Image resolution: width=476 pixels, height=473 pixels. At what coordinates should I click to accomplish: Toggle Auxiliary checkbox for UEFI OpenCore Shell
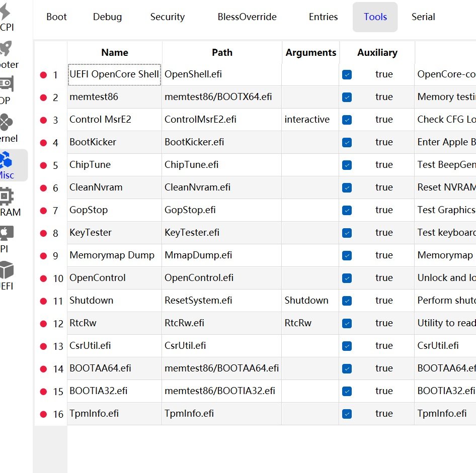pyautogui.click(x=347, y=74)
